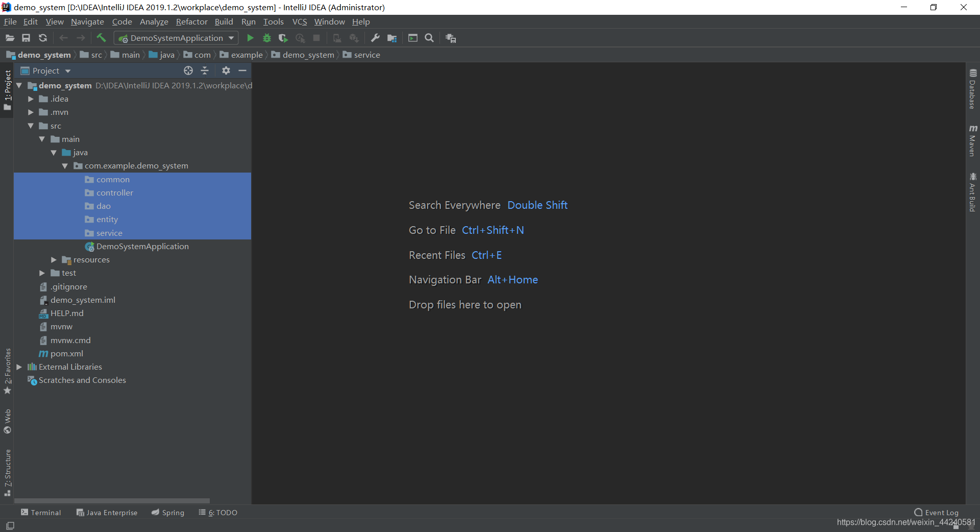Collapse the demo_system root node
980x532 pixels.
click(19, 85)
